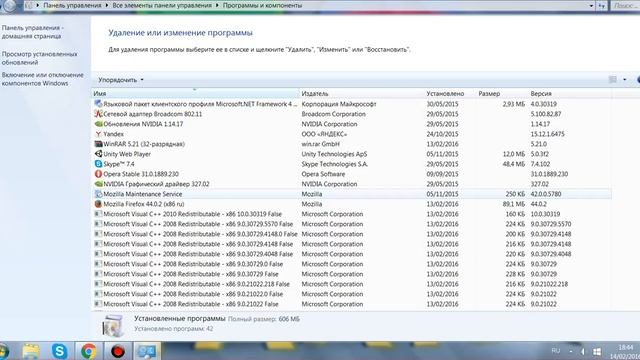Click the Корпорация Майкрософт publisher cell

point(339,104)
